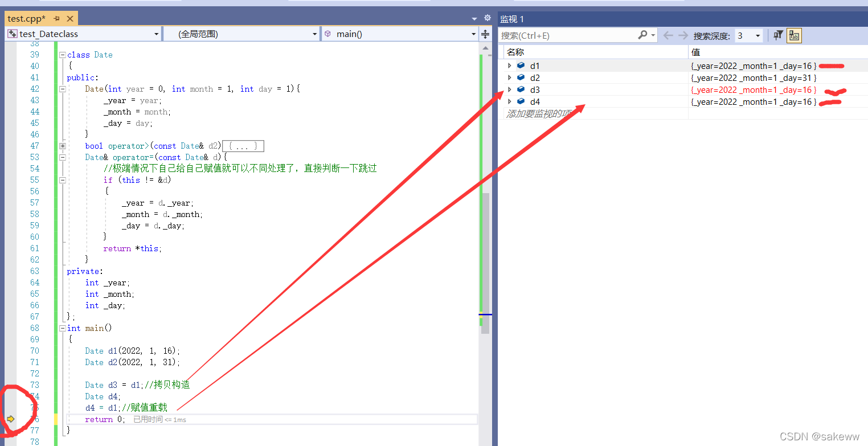
Task: Expand the d2 watch entry
Action: coord(510,78)
